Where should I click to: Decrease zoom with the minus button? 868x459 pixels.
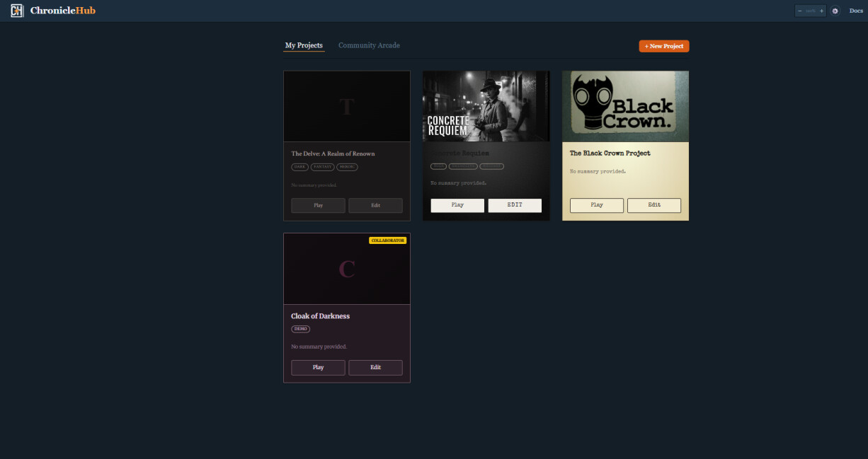point(800,11)
